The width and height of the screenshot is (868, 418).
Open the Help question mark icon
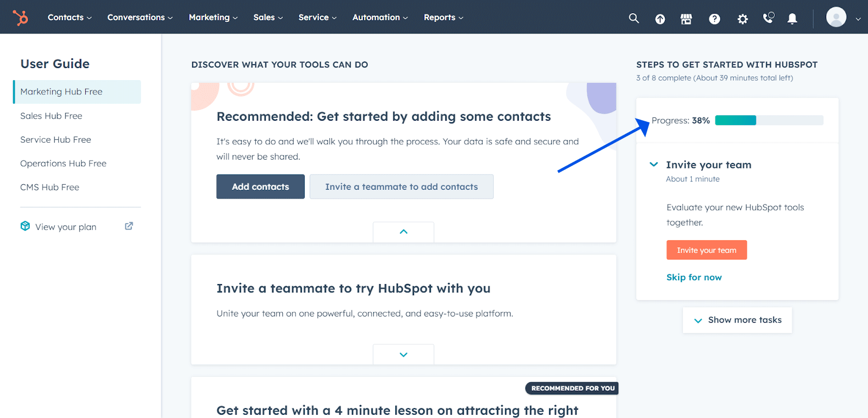click(x=714, y=19)
